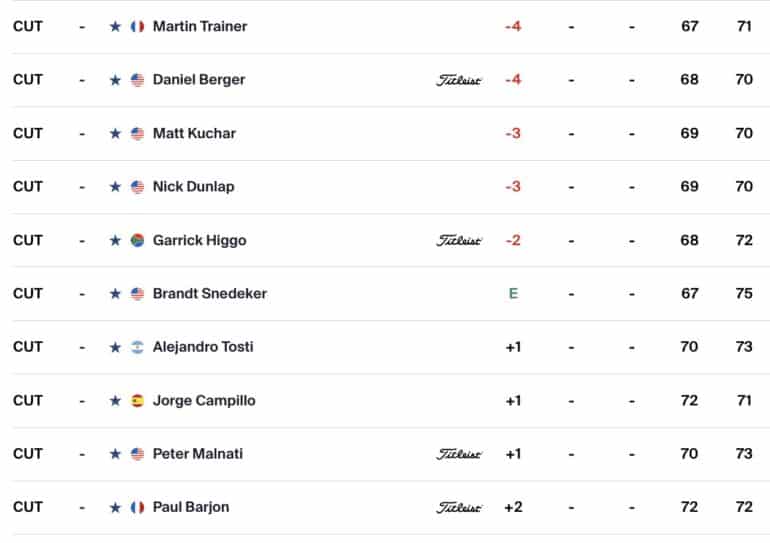This screenshot has width=770, height=543.
Task: Click the star icon beside Matt Kuchar
Action: [x=115, y=134]
